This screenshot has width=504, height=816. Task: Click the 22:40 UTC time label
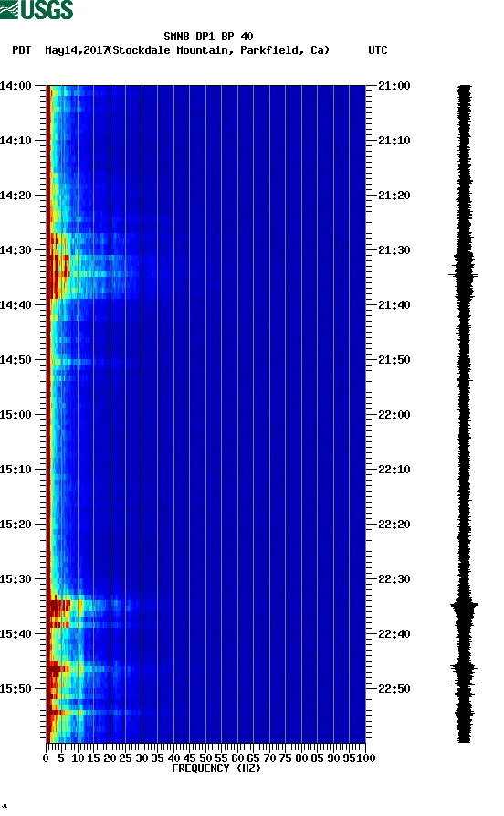[394, 634]
